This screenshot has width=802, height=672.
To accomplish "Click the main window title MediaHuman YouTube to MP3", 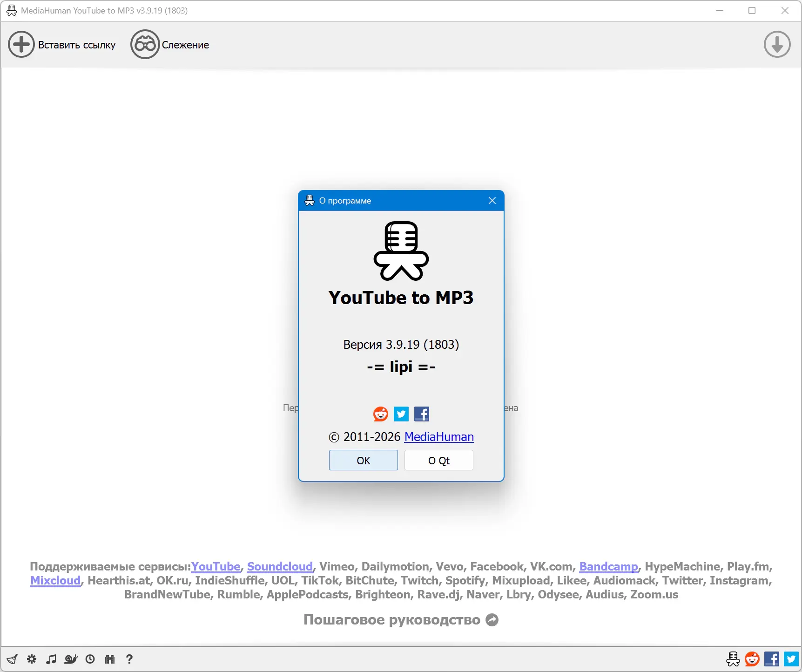I will (104, 11).
